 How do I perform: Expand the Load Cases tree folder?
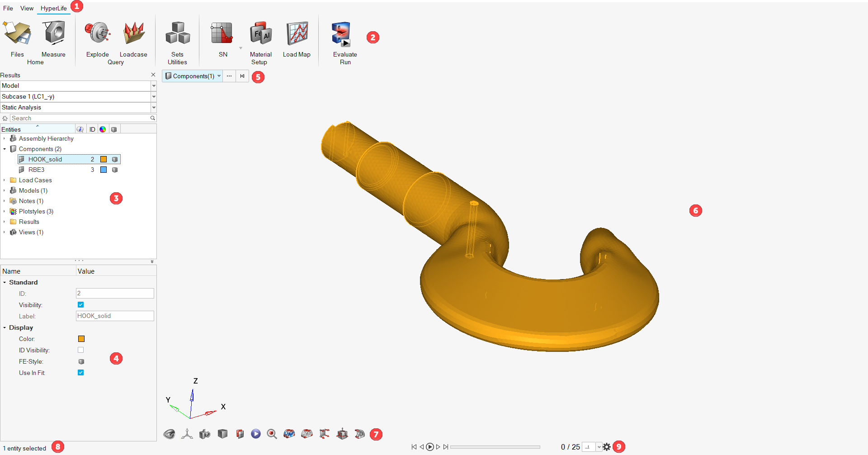click(5, 180)
